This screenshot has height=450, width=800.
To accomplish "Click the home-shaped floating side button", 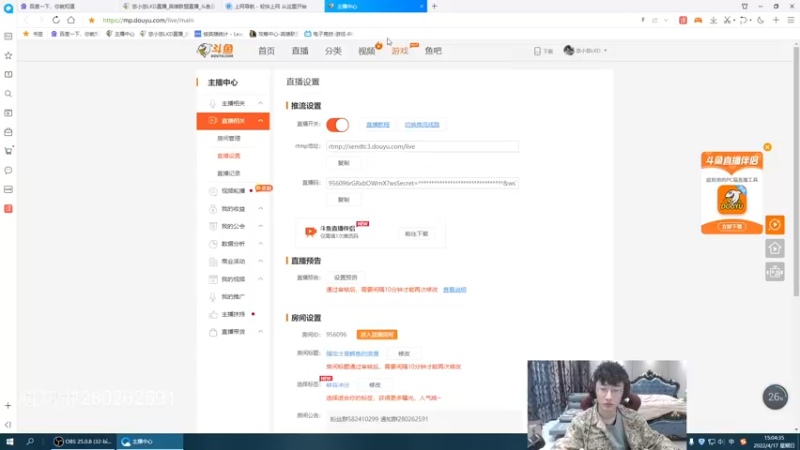I will (774, 248).
